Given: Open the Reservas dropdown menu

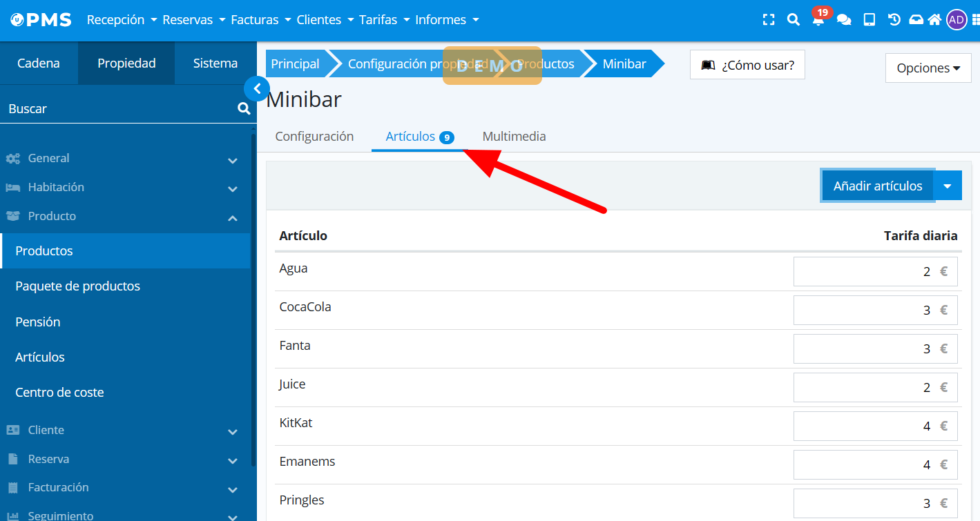Looking at the screenshot, I should coord(194,20).
